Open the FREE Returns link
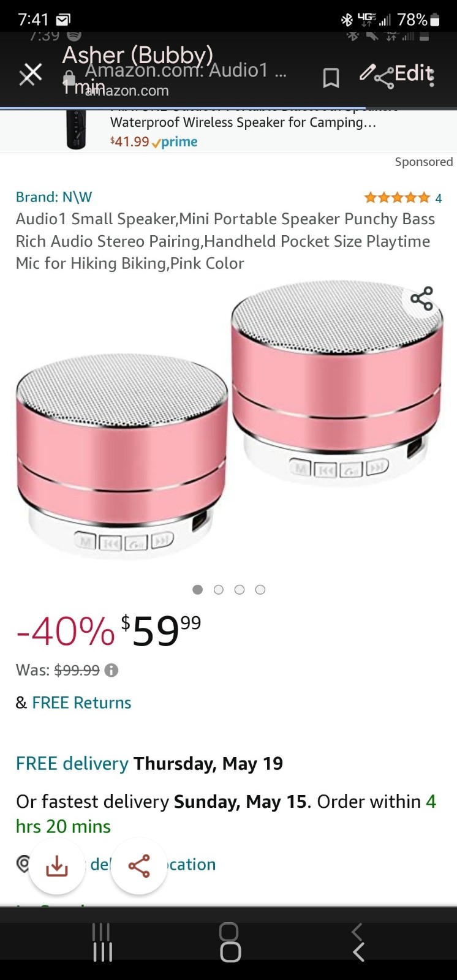This screenshot has height=980, width=457. click(x=81, y=703)
